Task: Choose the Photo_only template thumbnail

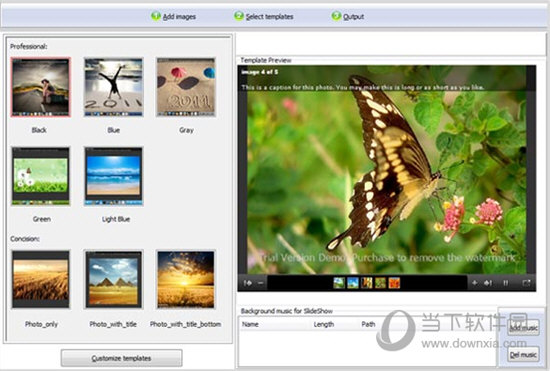Action: tap(41, 279)
